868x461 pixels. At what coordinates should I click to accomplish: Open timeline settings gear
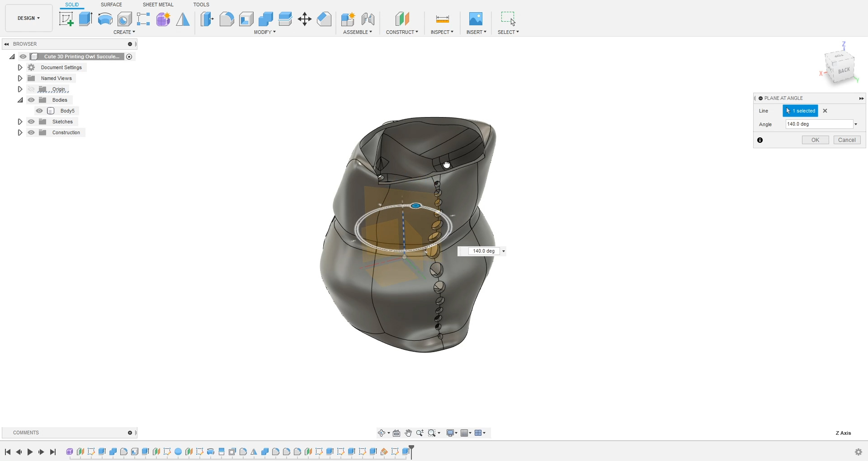pos(859,452)
